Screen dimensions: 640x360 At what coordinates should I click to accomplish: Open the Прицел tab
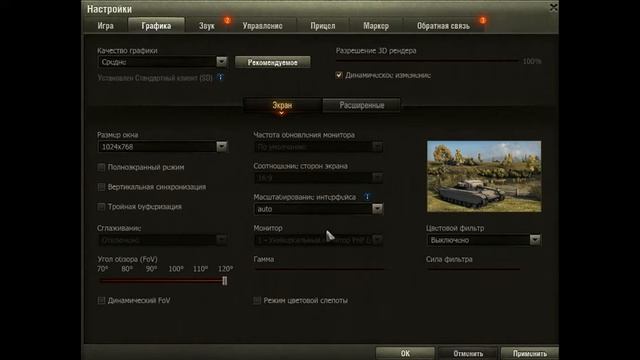(322, 26)
